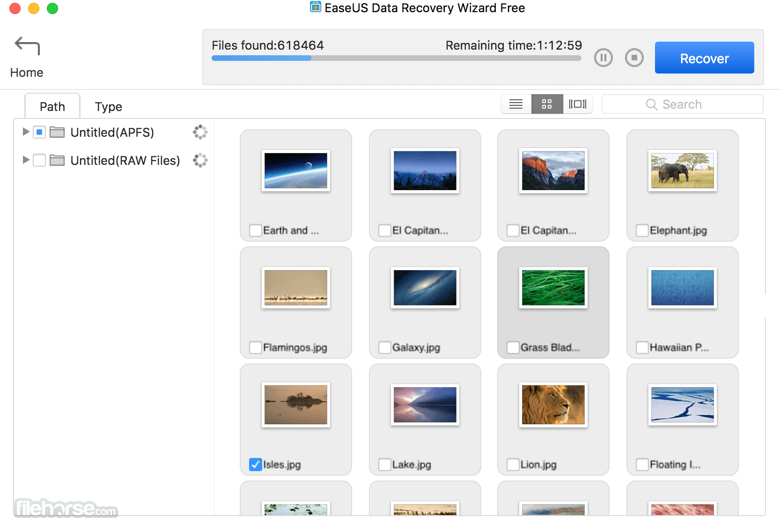
Task: Check the Lion.jpg checkbox
Action: pos(513,465)
